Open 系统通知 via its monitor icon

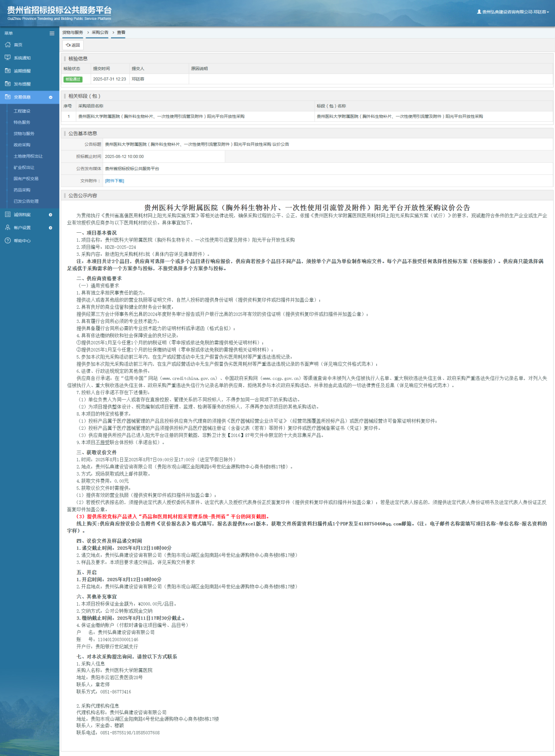point(7,58)
